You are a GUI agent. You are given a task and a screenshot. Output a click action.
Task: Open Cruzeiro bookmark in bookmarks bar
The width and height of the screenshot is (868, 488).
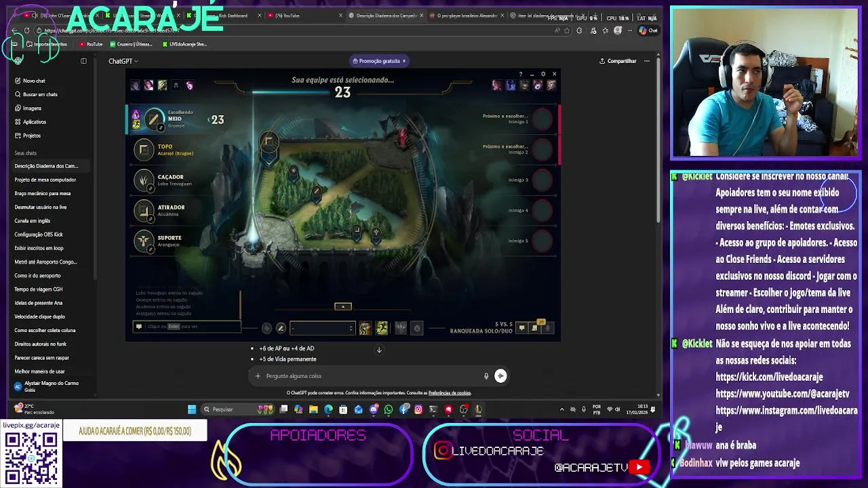point(131,44)
